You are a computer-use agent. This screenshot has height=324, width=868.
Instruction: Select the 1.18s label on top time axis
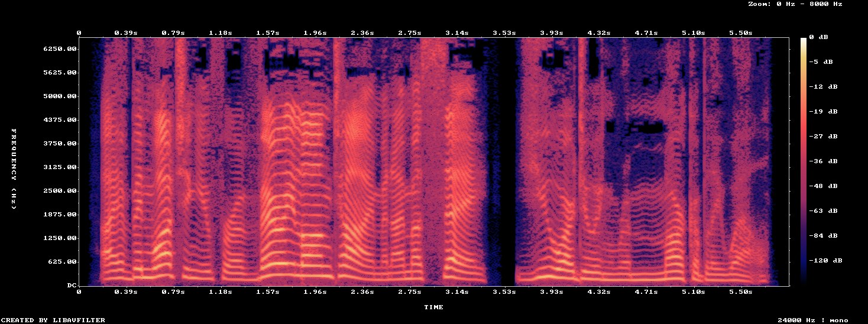221,34
